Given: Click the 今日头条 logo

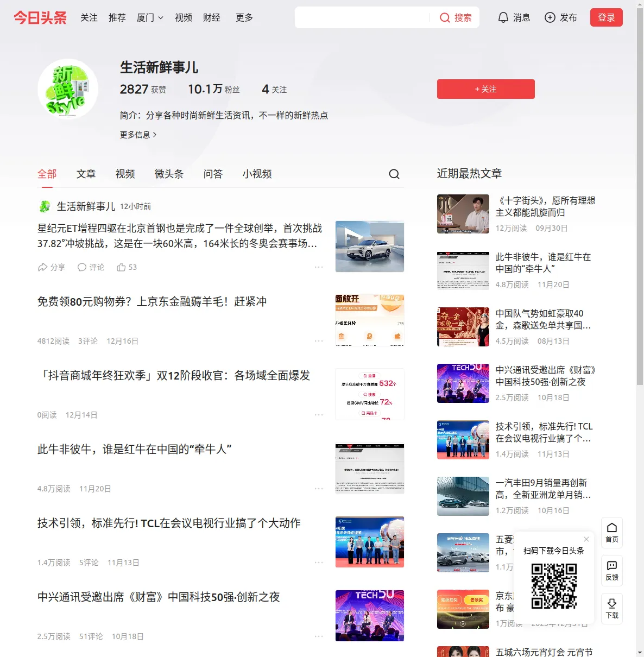Looking at the screenshot, I should pos(40,18).
